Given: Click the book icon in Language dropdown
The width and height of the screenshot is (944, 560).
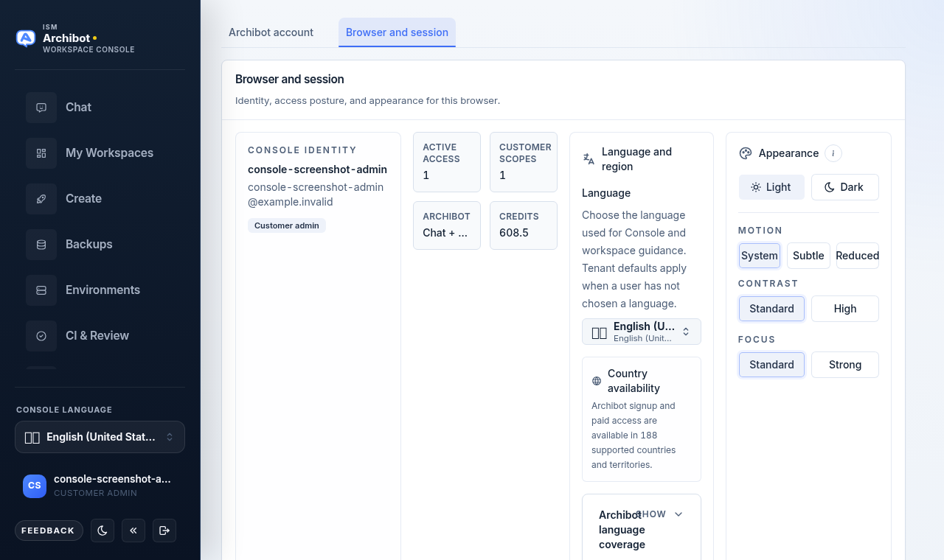Looking at the screenshot, I should tap(599, 332).
